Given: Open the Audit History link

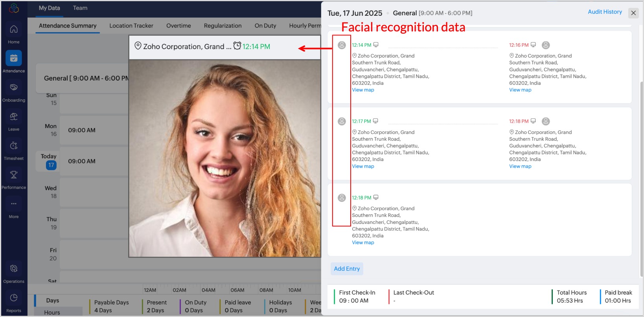Looking at the screenshot, I should pos(605,12).
